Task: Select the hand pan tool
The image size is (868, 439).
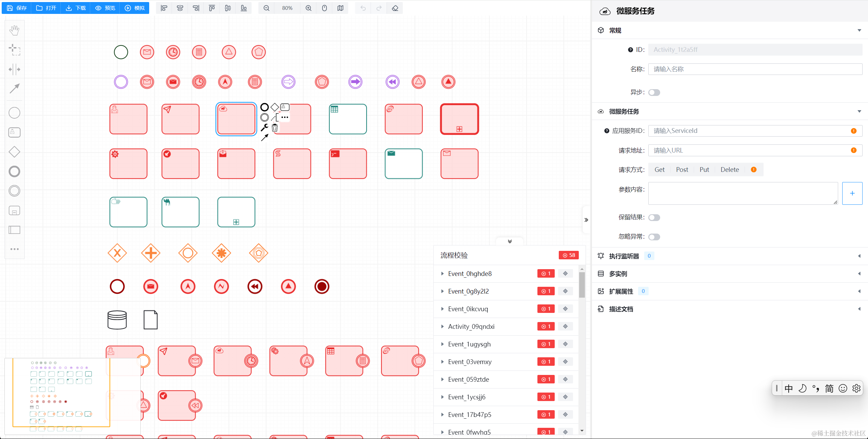Action: tap(14, 31)
